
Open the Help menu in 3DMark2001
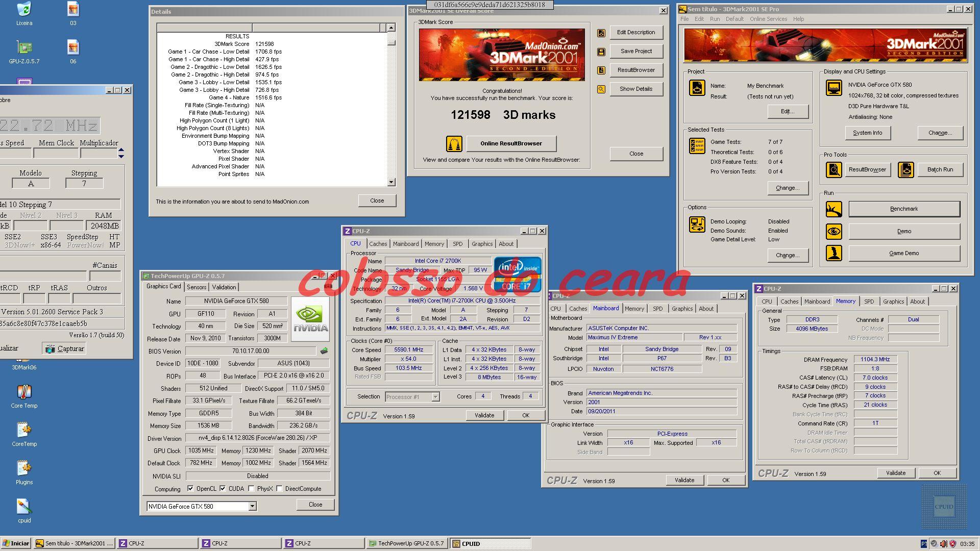coord(798,19)
